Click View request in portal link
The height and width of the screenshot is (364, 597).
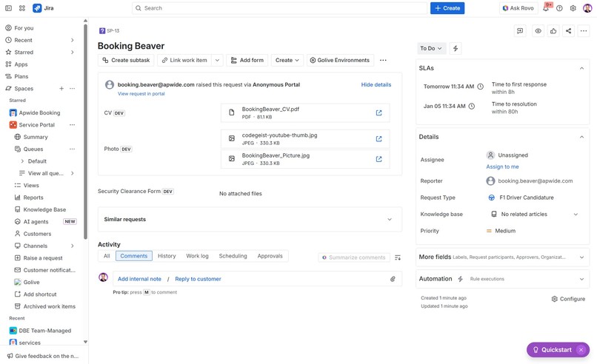click(141, 93)
